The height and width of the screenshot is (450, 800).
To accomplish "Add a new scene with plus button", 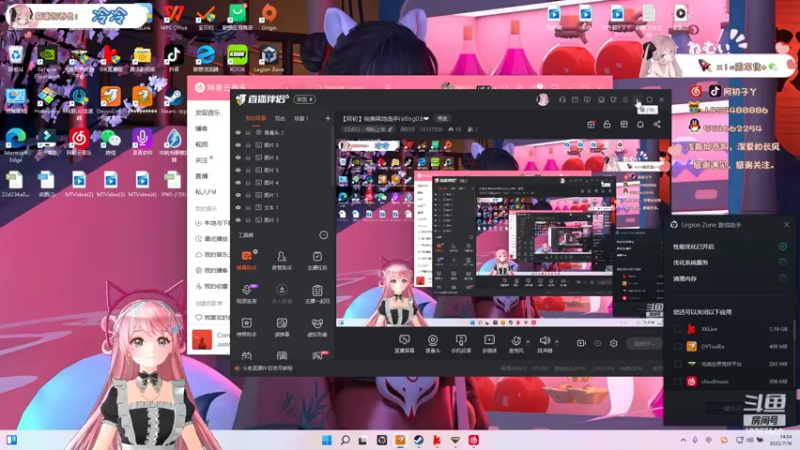I will [328, 118].
